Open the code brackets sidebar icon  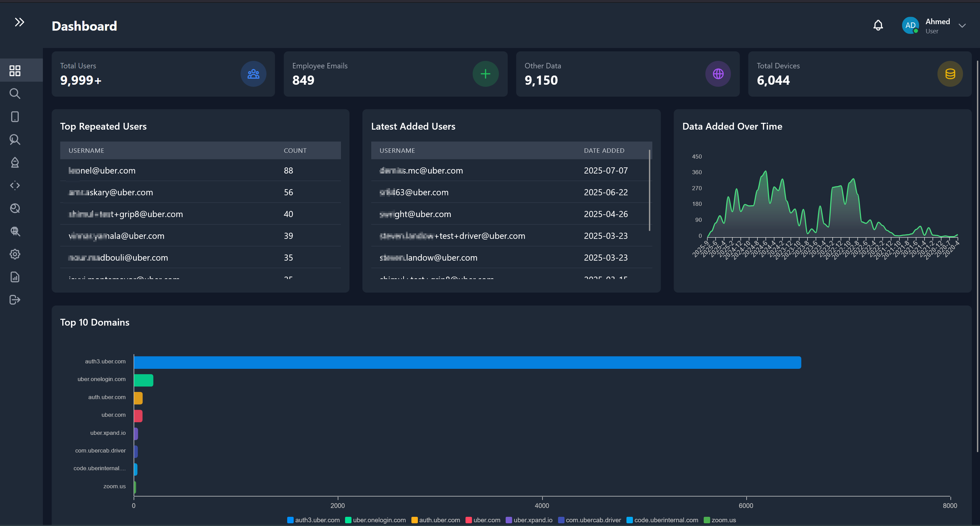[15, 185]
